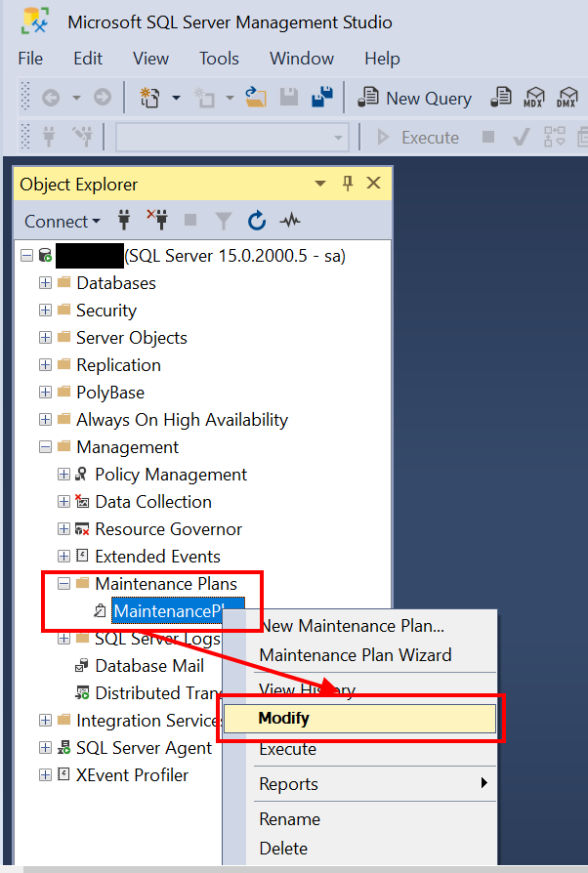Click the navigate back arrow icon
588x873 pixels.
[51, 98]
